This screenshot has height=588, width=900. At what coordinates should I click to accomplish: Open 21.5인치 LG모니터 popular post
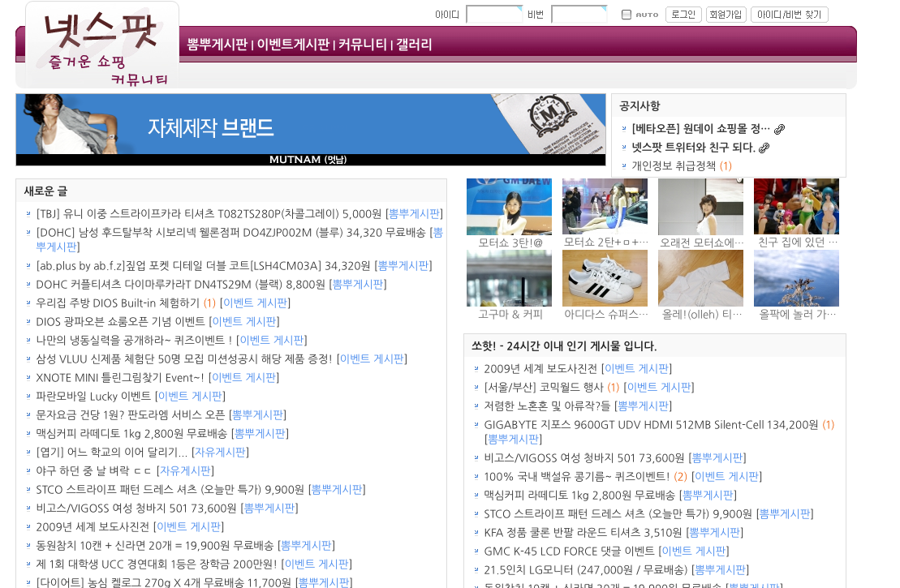tap(585, 569)
